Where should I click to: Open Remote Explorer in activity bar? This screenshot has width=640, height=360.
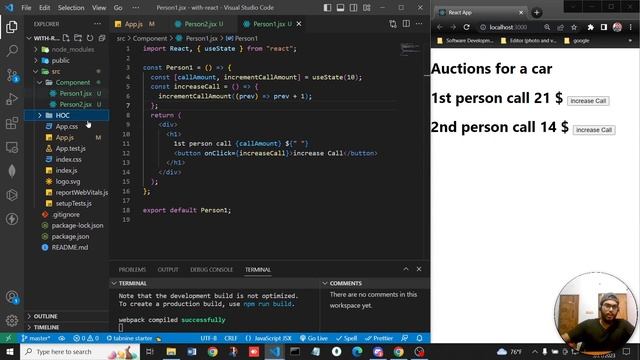pos(12,147)
